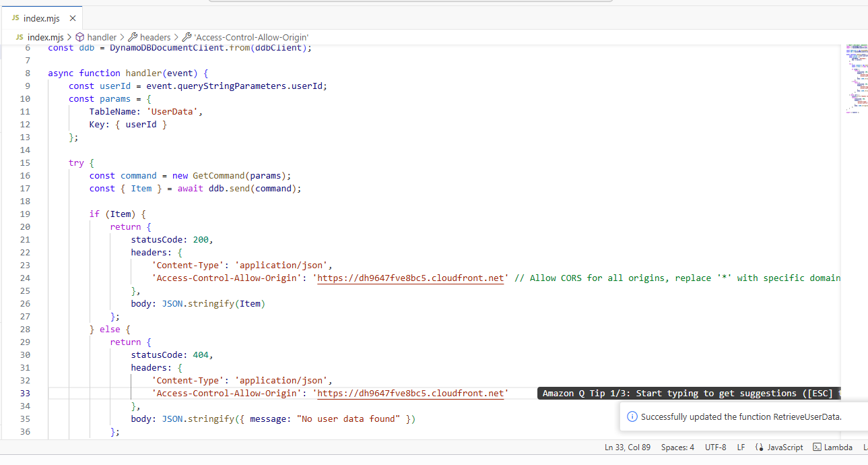Click LF end of line sequence

point(741,447)
